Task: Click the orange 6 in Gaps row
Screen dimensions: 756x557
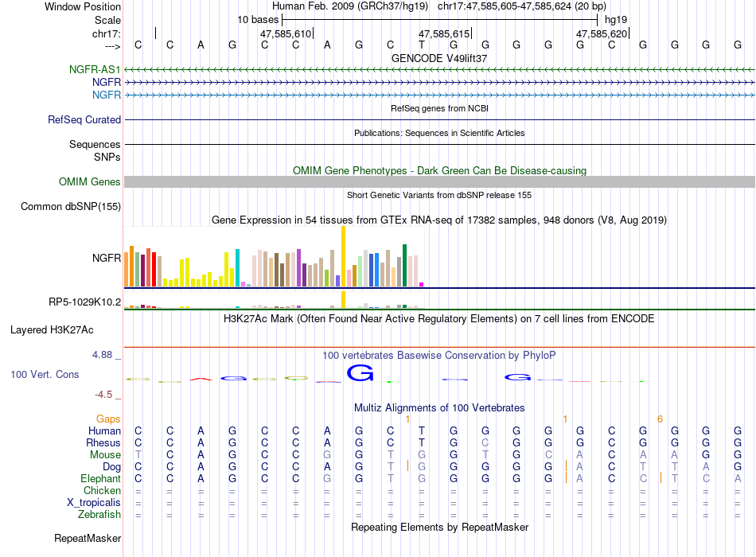Action: point(660,419)
